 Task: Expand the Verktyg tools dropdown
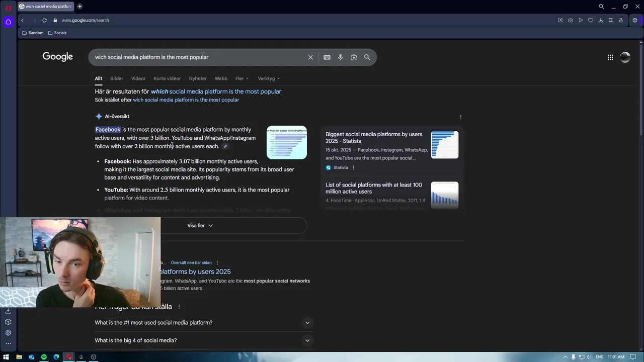[x=269, y=78]
